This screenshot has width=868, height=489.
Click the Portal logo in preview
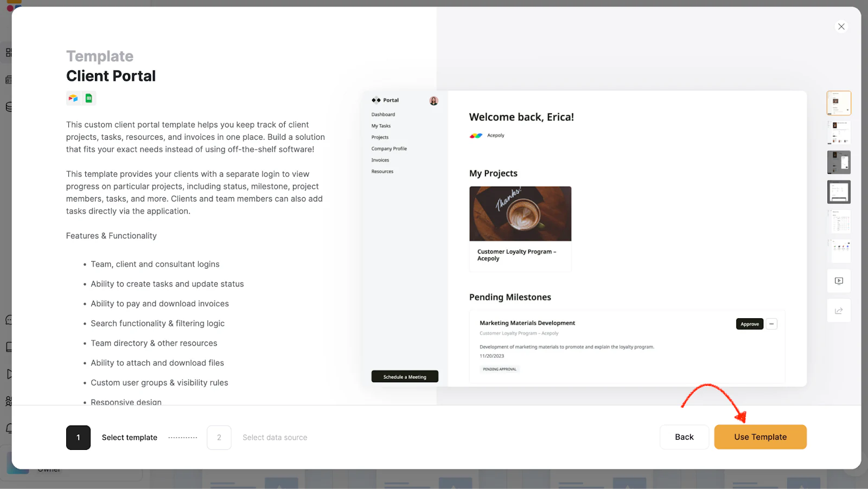385,100
